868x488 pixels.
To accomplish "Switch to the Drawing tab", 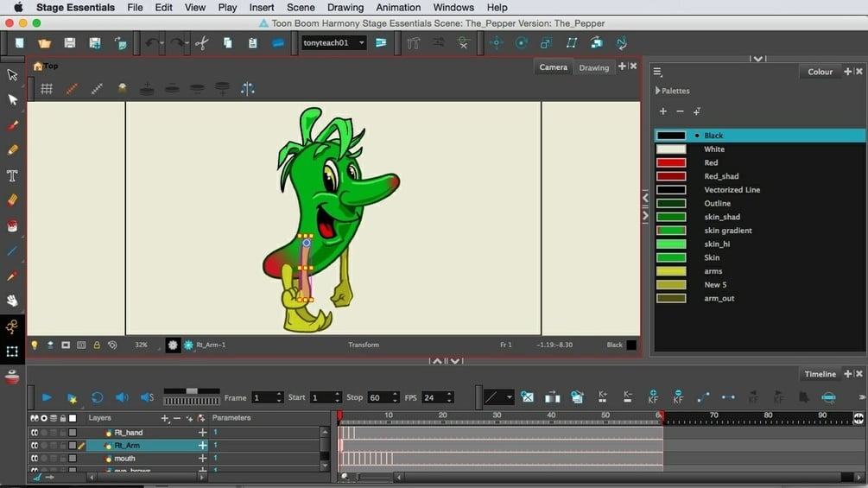I will (593, 67).
